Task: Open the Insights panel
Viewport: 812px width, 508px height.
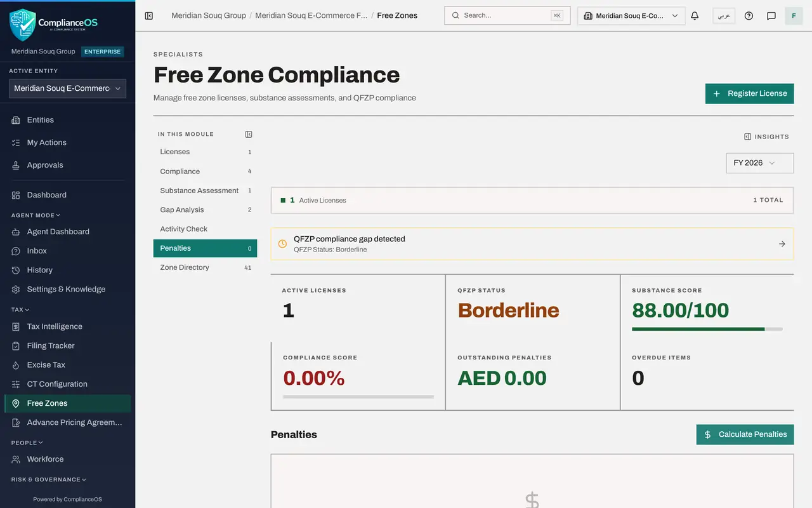Action: tap(766, 137)
